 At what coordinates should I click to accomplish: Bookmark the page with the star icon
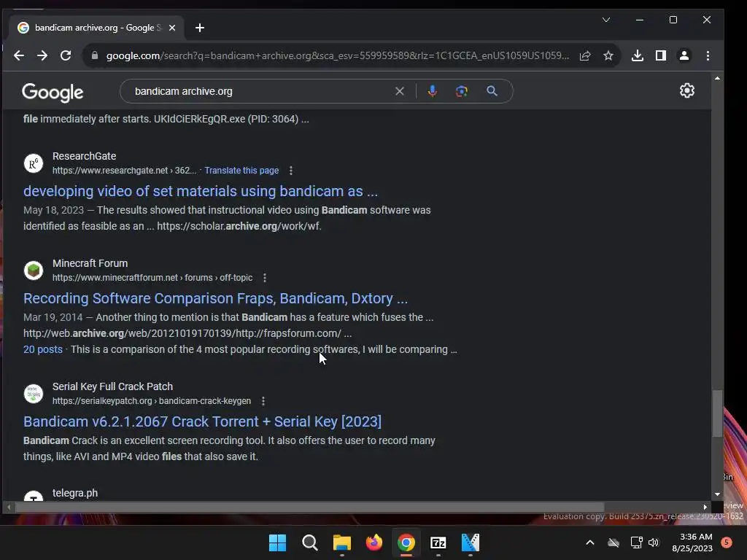608,55
